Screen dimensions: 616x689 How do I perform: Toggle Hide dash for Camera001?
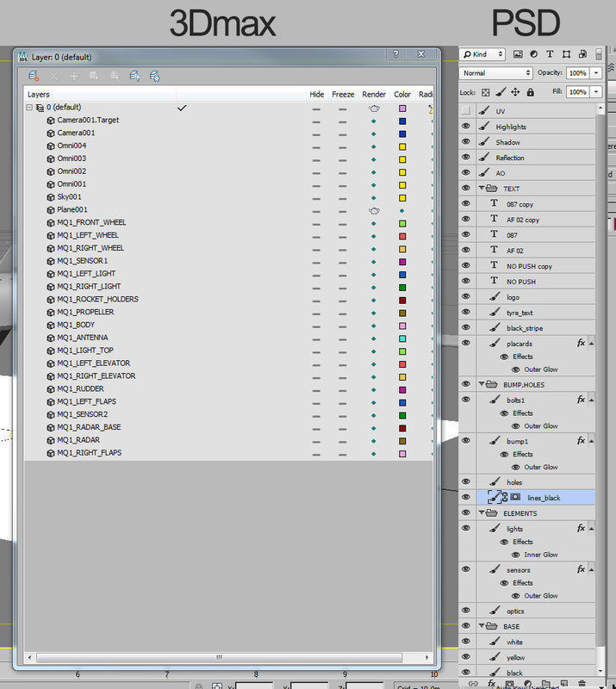pos(316,134)
